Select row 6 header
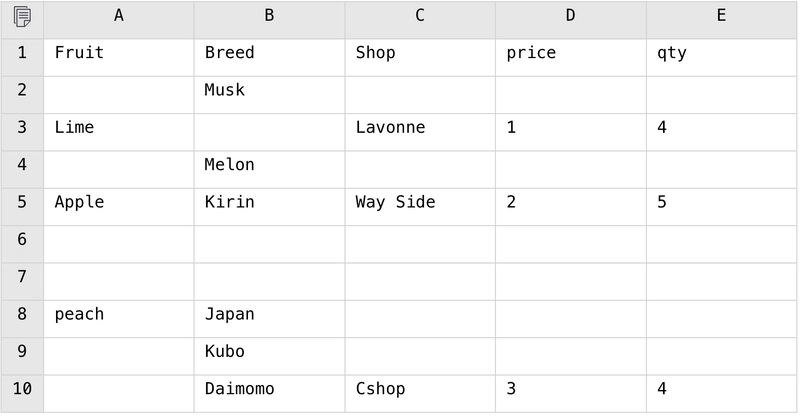800x416 pixels. (x=22, y=244)
